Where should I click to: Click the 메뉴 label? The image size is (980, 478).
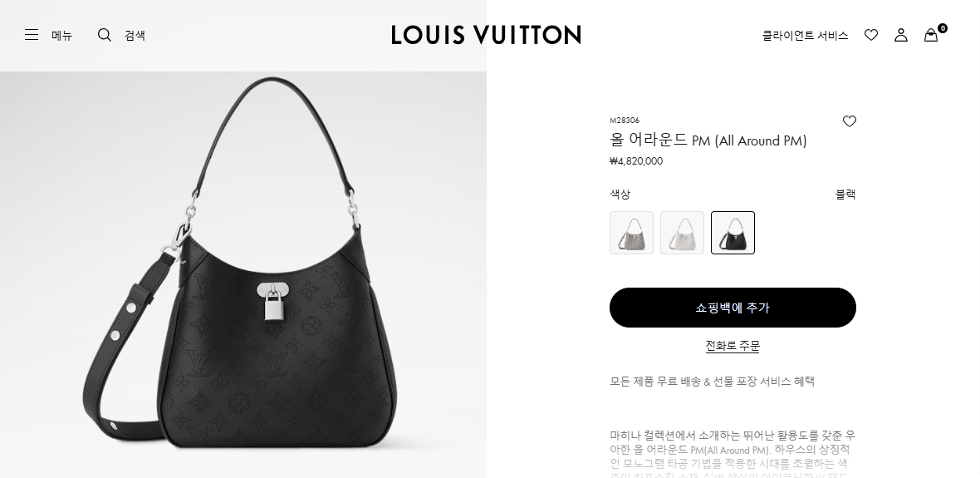[x=62, y=36]
